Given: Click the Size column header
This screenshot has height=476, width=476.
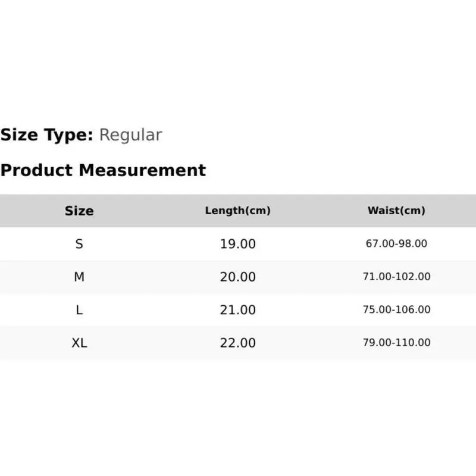Looking at the screenshot, I should pos(79,211).
